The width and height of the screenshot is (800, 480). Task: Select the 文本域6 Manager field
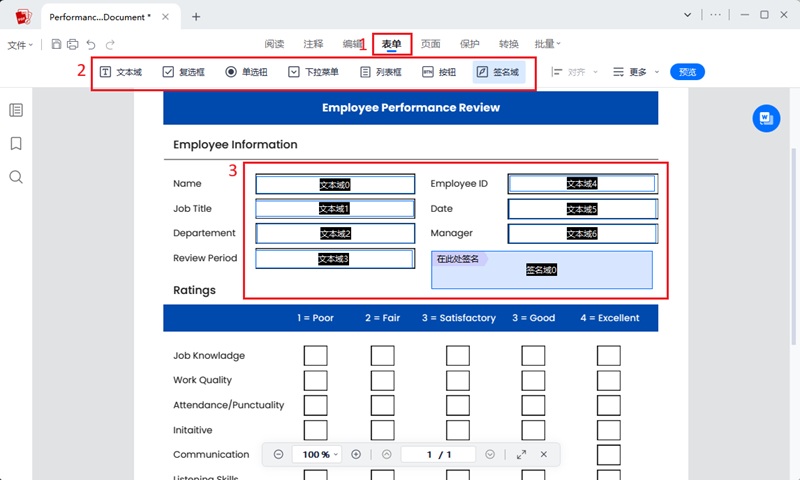point(583,234)
